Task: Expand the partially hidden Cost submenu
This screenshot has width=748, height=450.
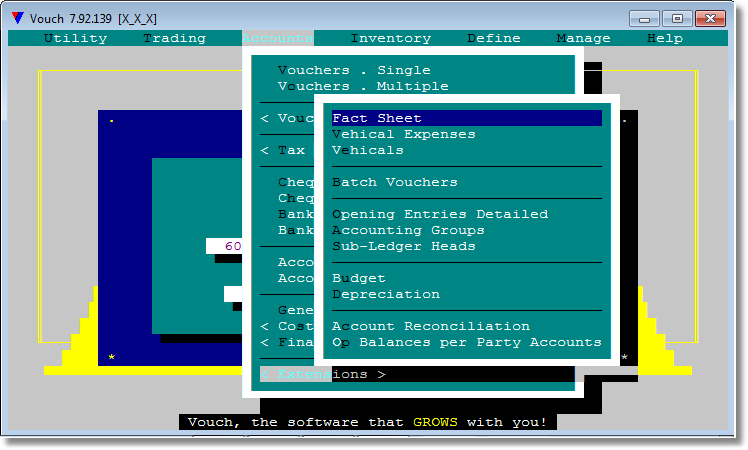Action: click(287, 326)
